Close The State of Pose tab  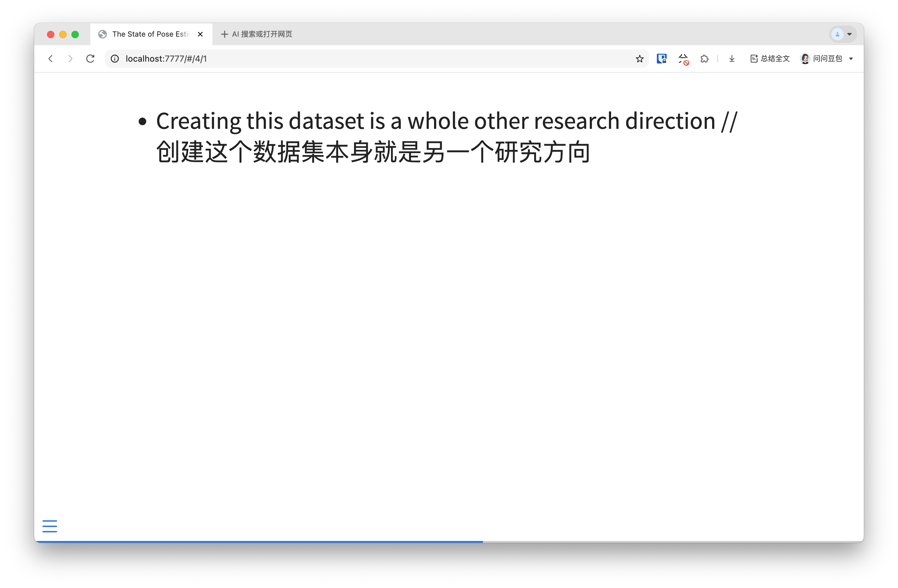pos(200,34)
